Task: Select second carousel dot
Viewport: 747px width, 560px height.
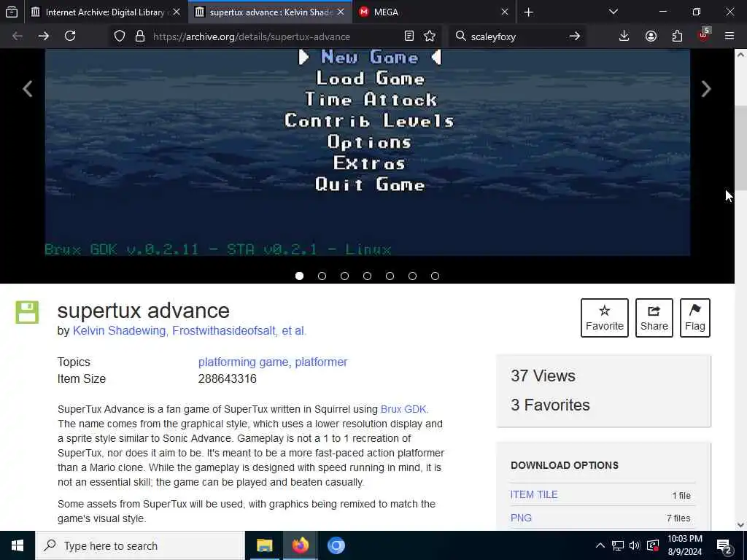Action: [x=322, y=276]
